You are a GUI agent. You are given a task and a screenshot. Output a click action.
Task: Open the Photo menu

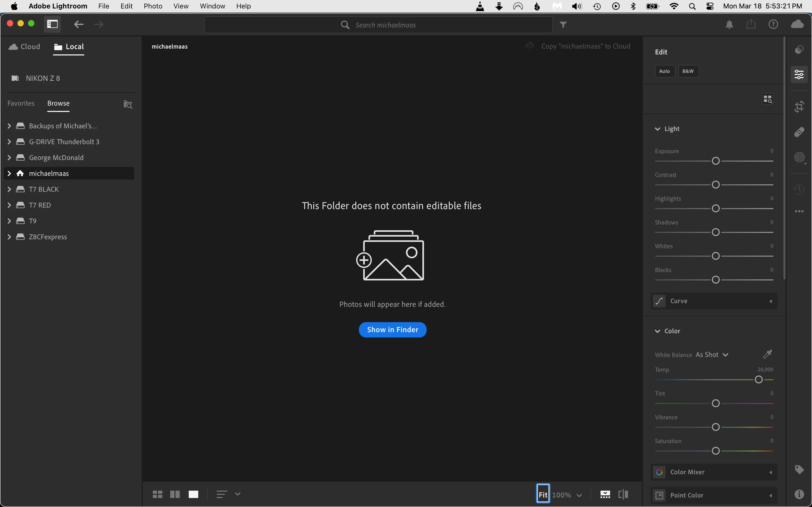coord(153,6)
